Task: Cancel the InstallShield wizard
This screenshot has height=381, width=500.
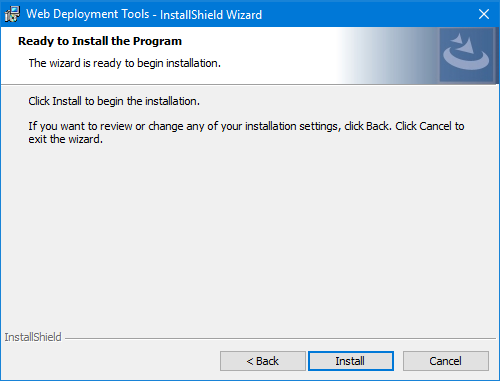Action: click(446, 361)
